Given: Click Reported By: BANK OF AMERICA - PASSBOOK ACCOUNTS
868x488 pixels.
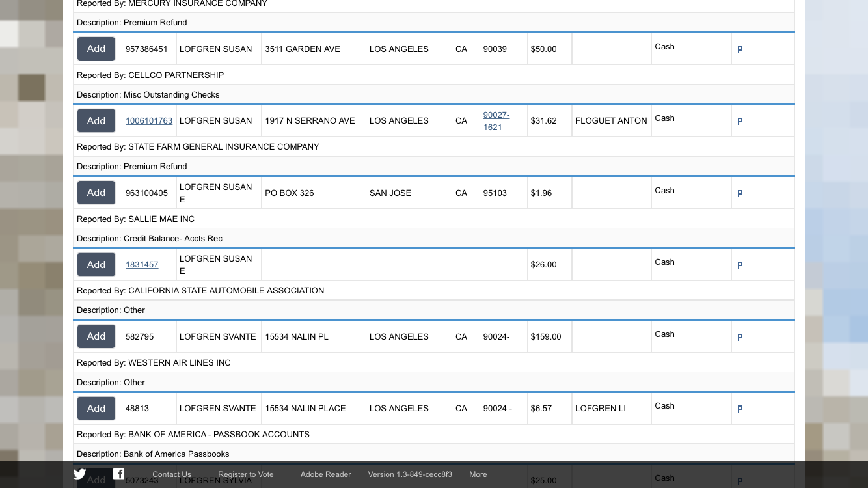Looking at the screenshot, I should (x=434, y=434).
